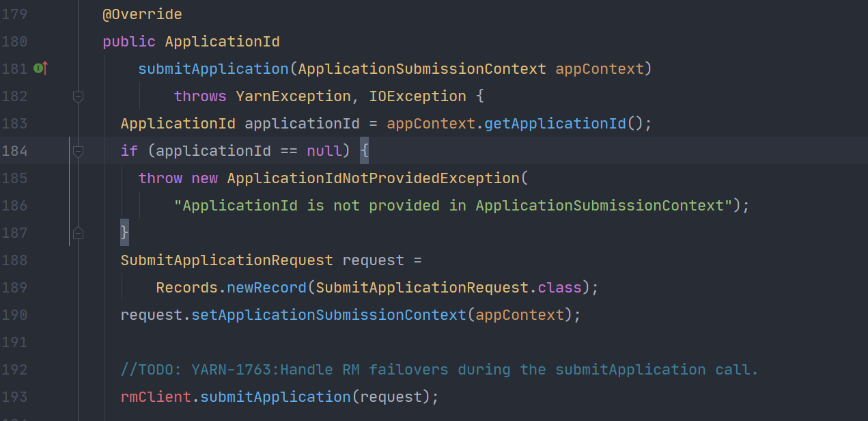Click on IOException in the throws clause
Image resolution: width=868 pixels, height=421 pixels.
point(417,96)
